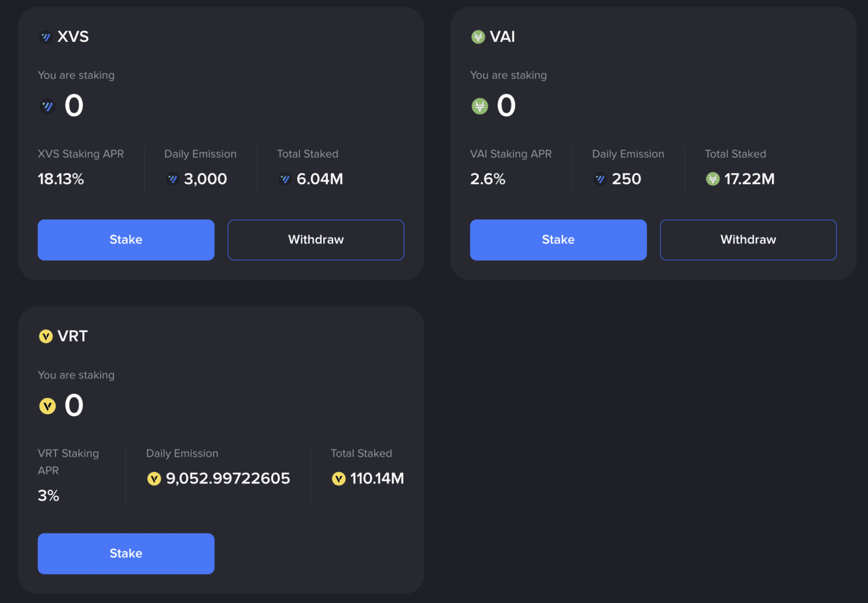Click the VAI token icon in card header

tap(478, 37)
